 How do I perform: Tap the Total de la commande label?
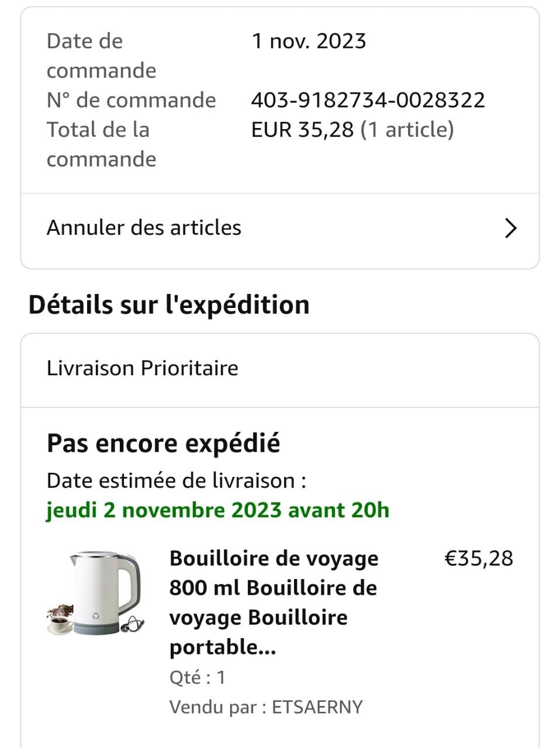pos(101,144)
